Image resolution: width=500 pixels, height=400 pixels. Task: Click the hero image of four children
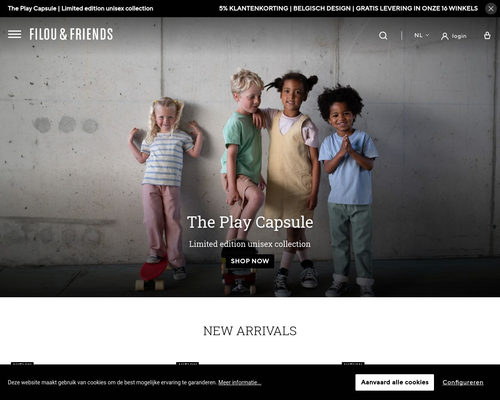coord(250,157)
